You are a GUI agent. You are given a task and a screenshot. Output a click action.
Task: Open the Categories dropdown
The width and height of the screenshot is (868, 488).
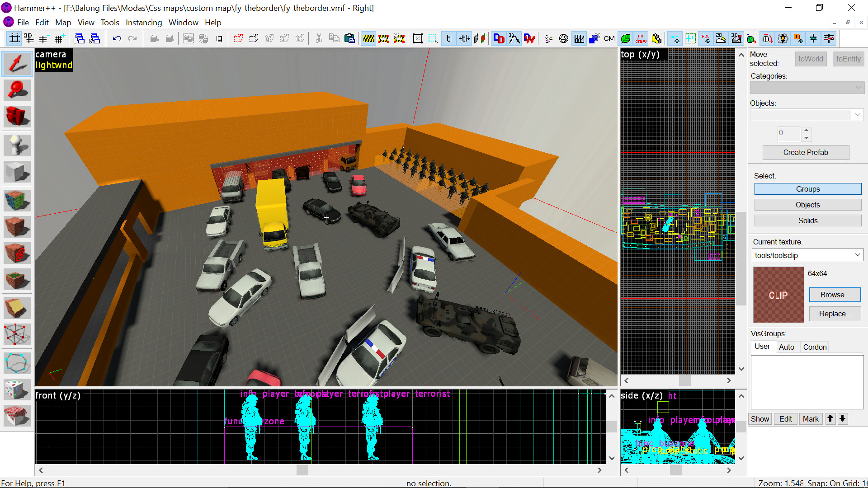point(858,88)
